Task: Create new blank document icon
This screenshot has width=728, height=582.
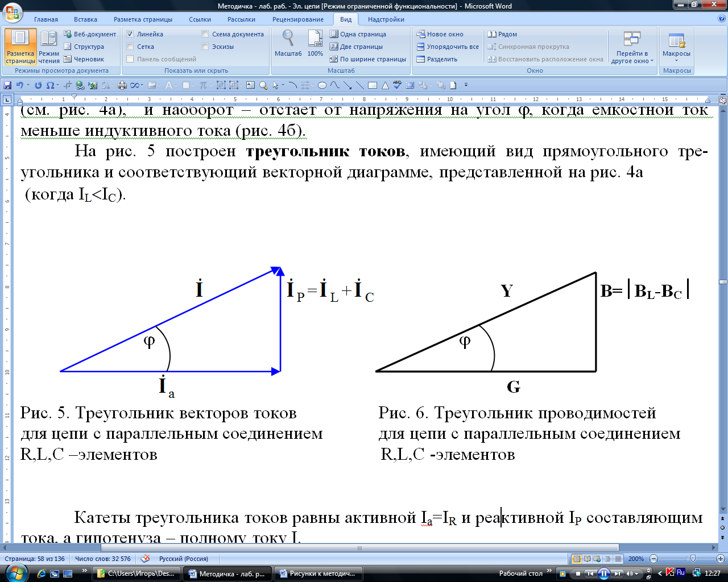Action: 453,85
